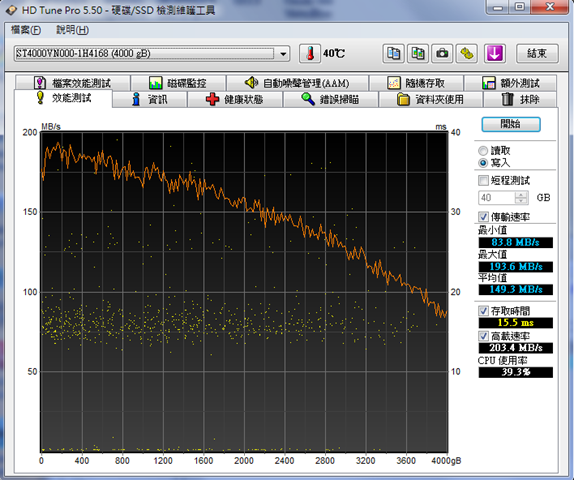Screen dimensions: 574x480
Task: Open options via yellow tools icon
Action: 466,53
